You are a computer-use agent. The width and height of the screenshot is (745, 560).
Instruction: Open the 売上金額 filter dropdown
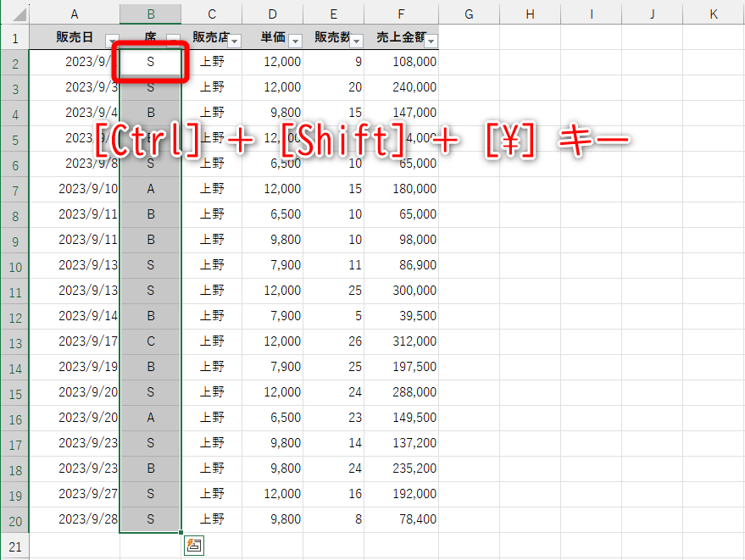431,41
